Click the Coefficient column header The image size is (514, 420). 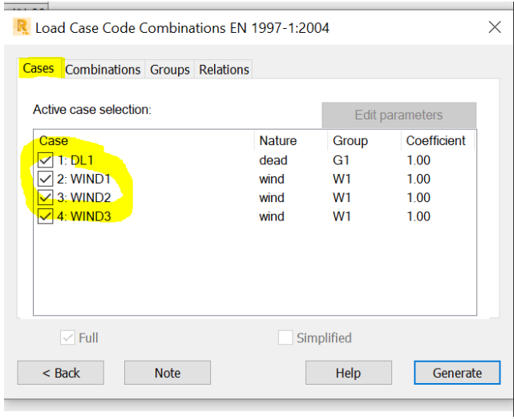[435, 141]
